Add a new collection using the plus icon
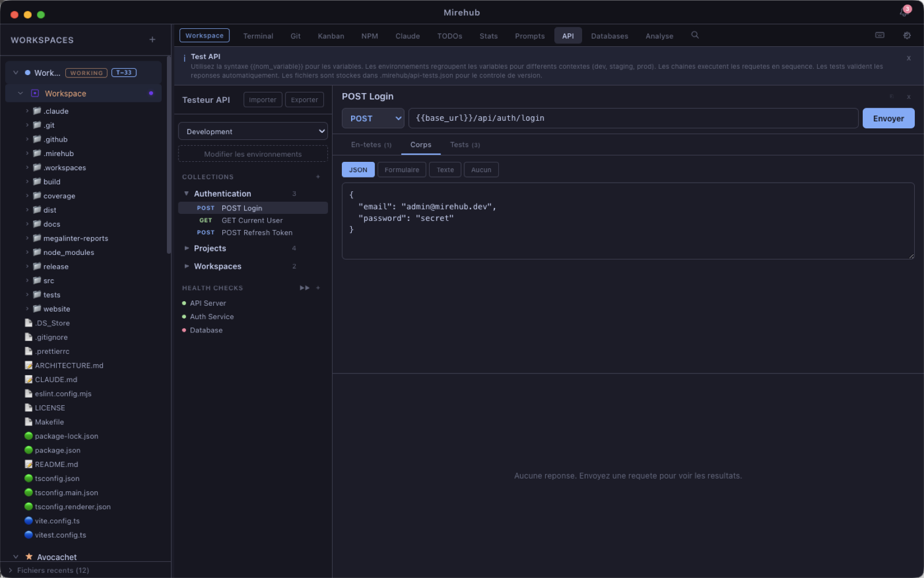The image size is (924, 578). (318, 177)
